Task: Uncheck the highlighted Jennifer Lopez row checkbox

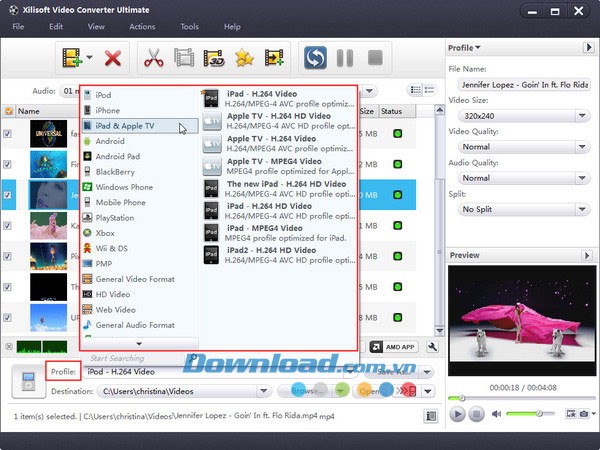Action: tap(7, 195)
